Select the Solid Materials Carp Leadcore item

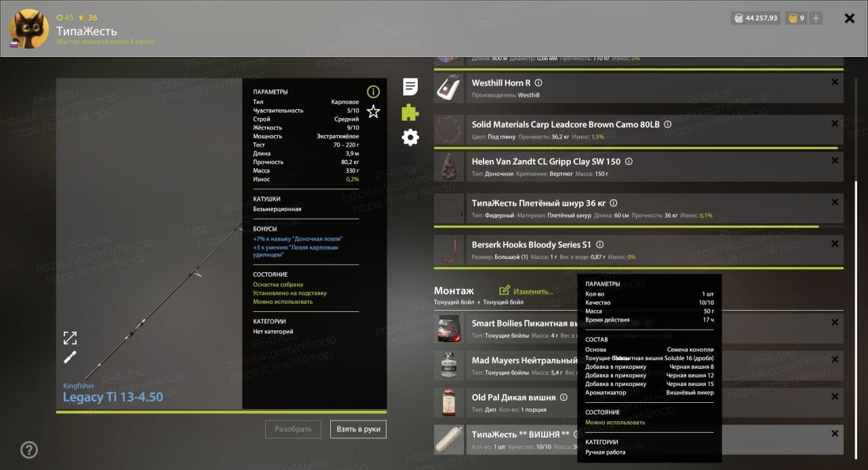coord(638,130)
